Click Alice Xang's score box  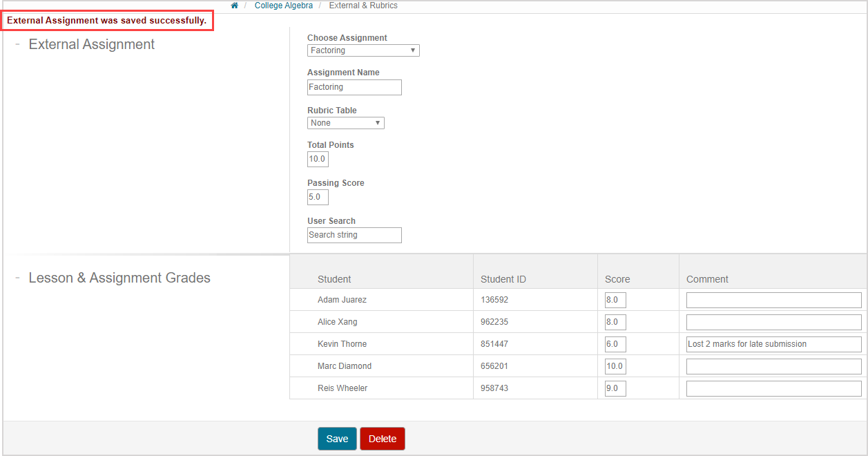615,322
